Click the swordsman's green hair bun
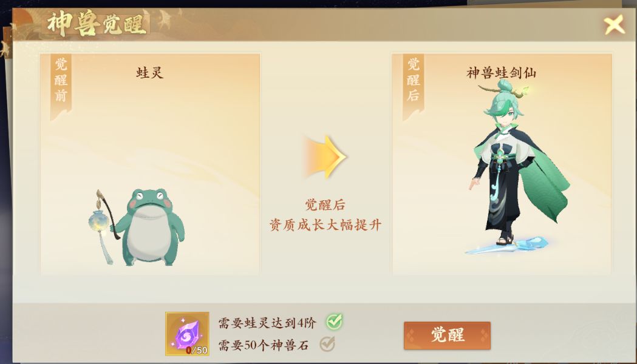This screenshot has width=637, height=364. coord(506,86)
